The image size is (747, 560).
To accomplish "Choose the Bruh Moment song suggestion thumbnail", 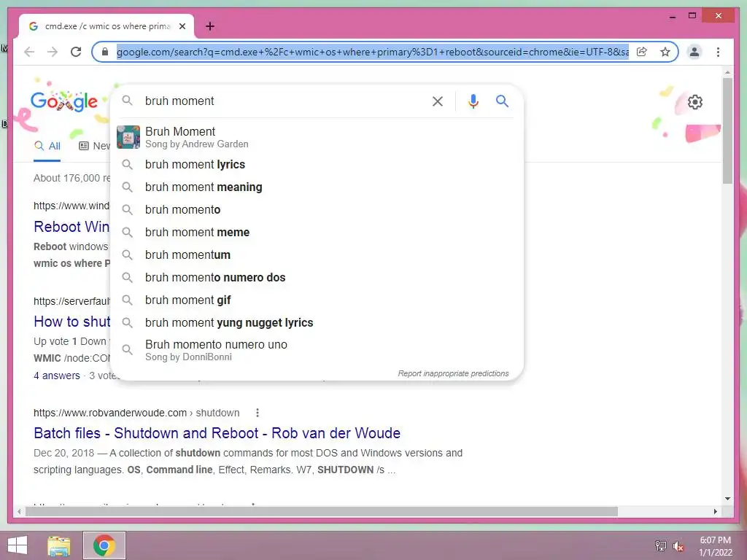I will pyautogui.click(x=128, y=137).
